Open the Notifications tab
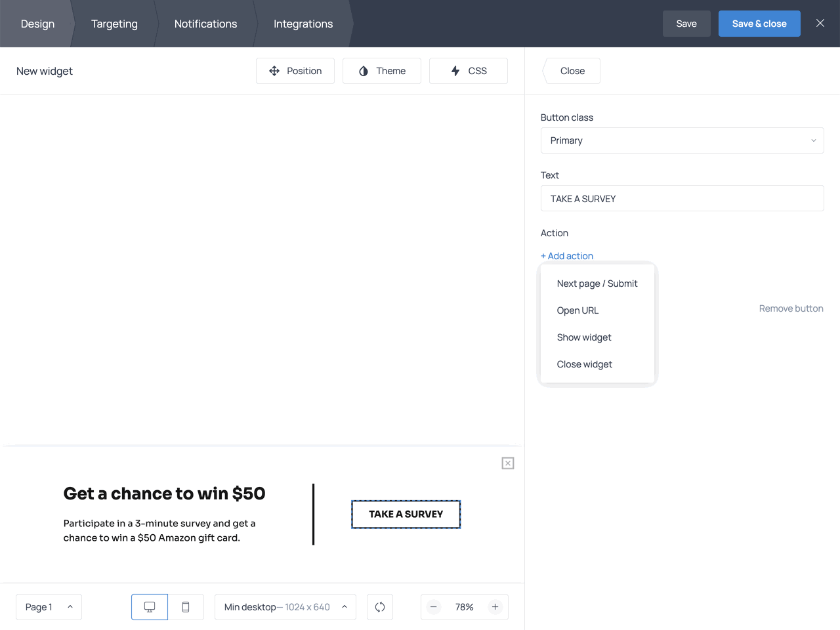Viewport: 840px width, 630px height. (205, 24)
